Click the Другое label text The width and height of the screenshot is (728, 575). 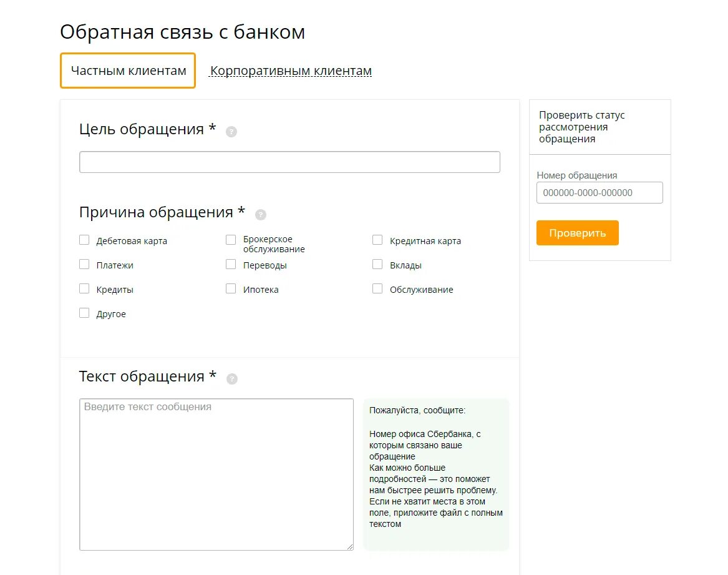(x=111, y=314)
